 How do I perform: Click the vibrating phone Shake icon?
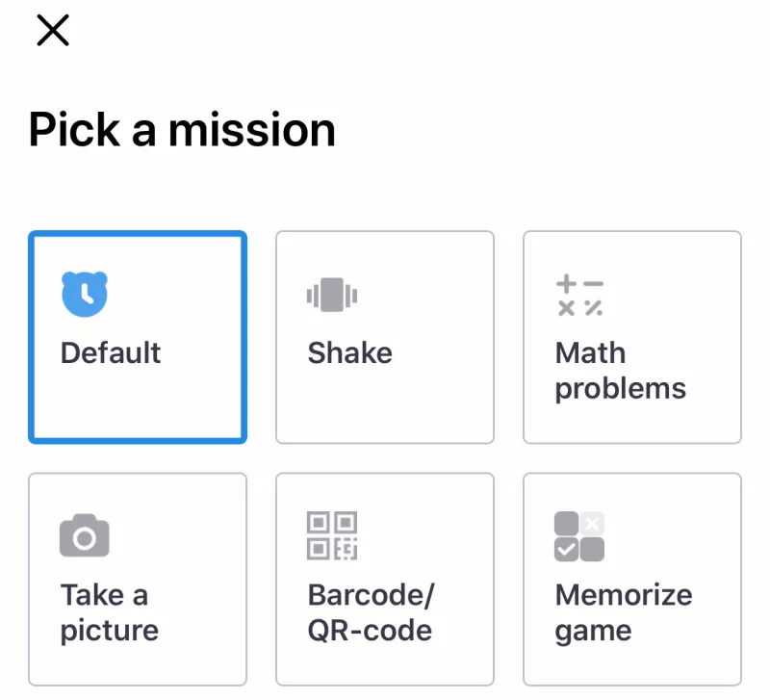click(x=332, y=294)
